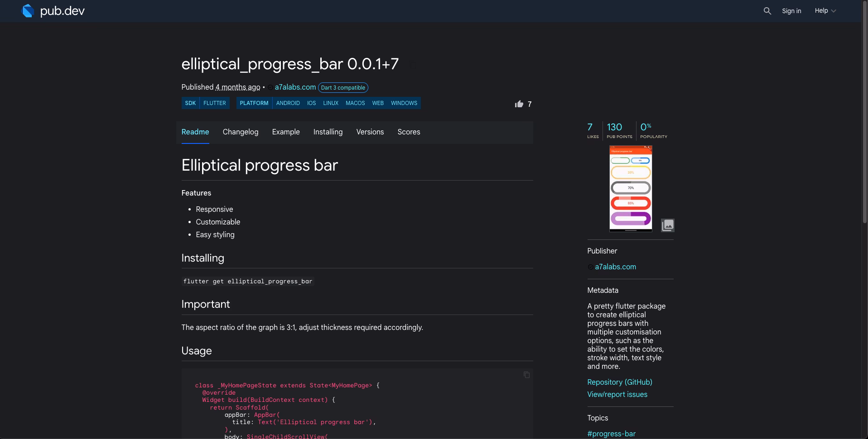The height and width of the screenshot is (439, 868).
Task: Copy package name icon next to title
Action: coord(413,65)
